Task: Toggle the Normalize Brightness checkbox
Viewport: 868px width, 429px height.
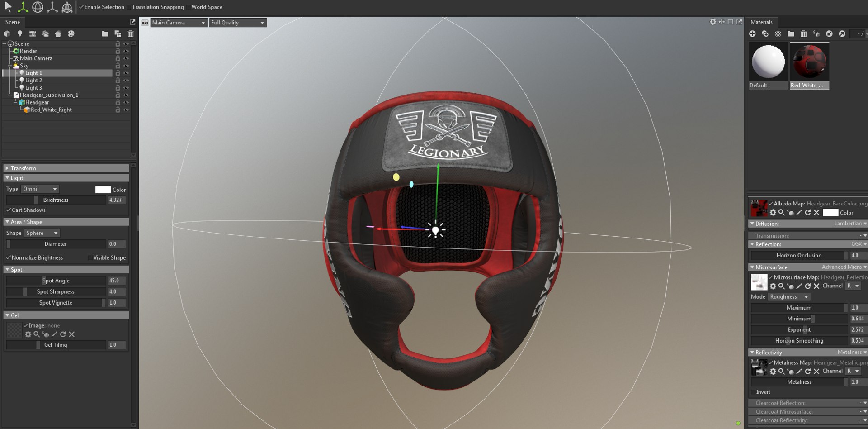Action: pos(8,257)
